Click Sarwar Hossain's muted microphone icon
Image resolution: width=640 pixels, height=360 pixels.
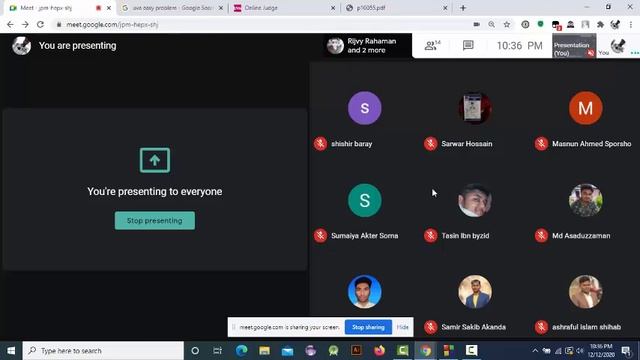431,144
